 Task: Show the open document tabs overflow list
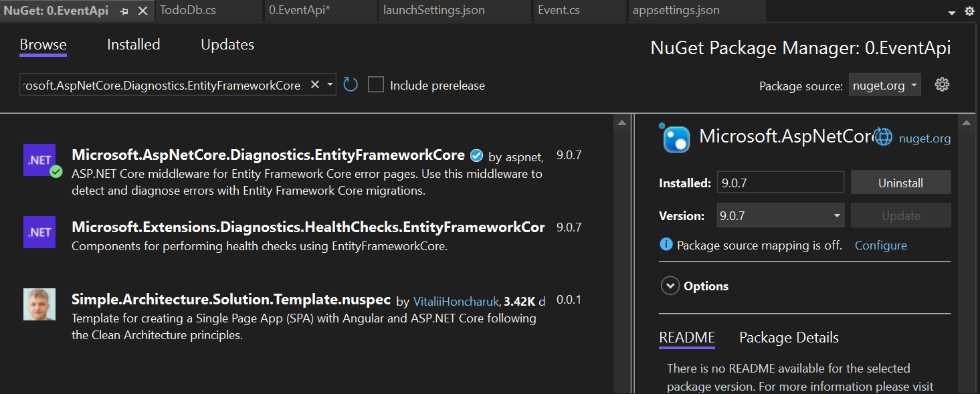point(952,12)
